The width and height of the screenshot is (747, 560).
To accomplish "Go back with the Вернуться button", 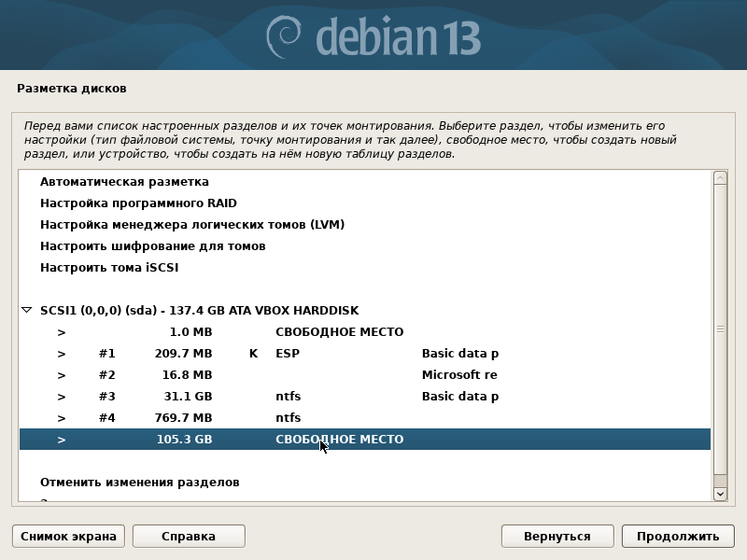I will 557,536.
